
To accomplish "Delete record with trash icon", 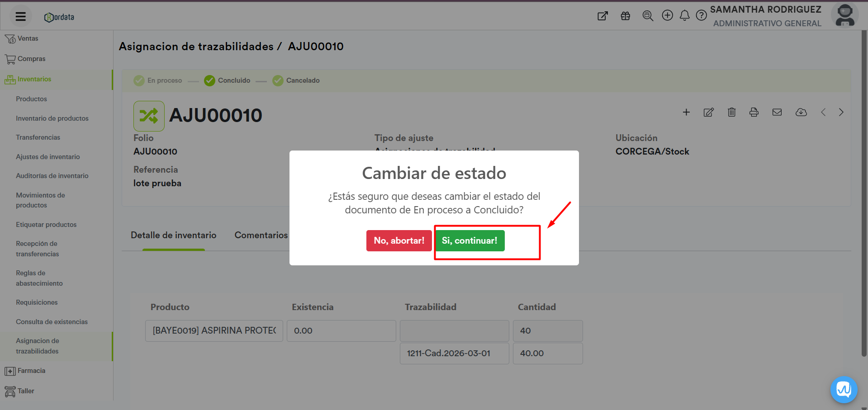I will pos(731,113).
